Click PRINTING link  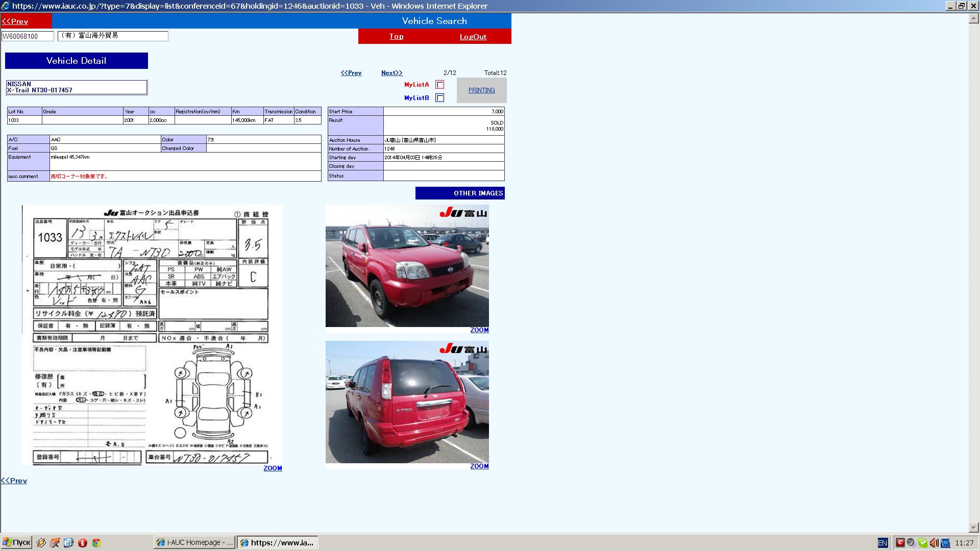481,90
